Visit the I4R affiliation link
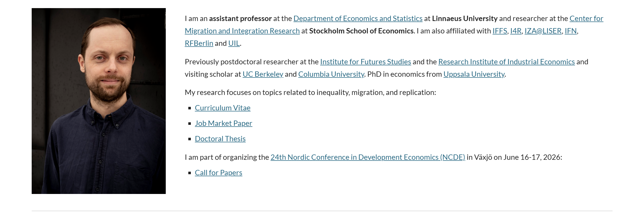 (516, 31)
